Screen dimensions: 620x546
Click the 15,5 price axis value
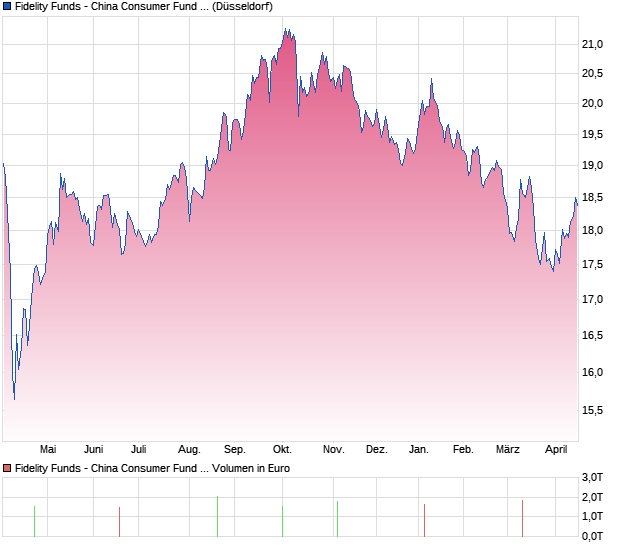pos(592,410)
